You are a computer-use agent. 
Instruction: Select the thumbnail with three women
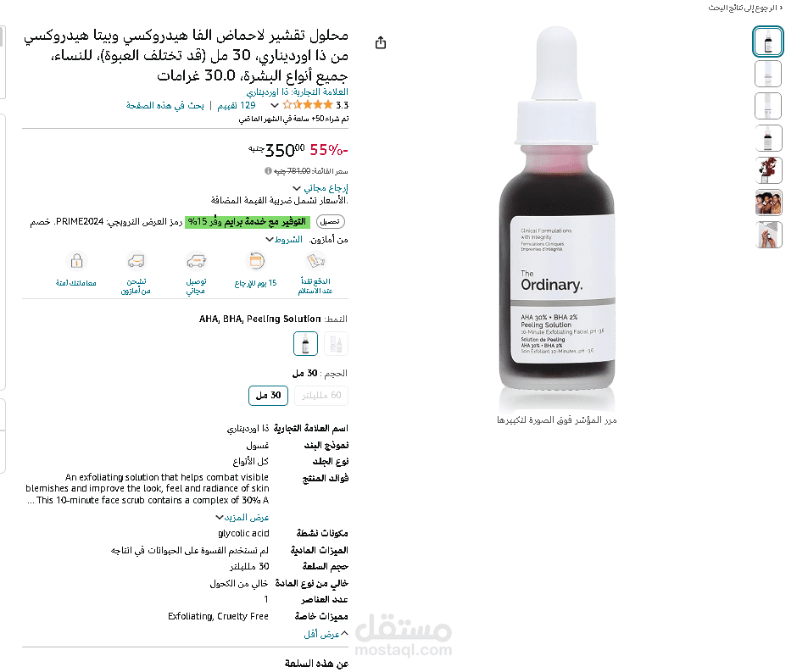click(x=768, y=203)
